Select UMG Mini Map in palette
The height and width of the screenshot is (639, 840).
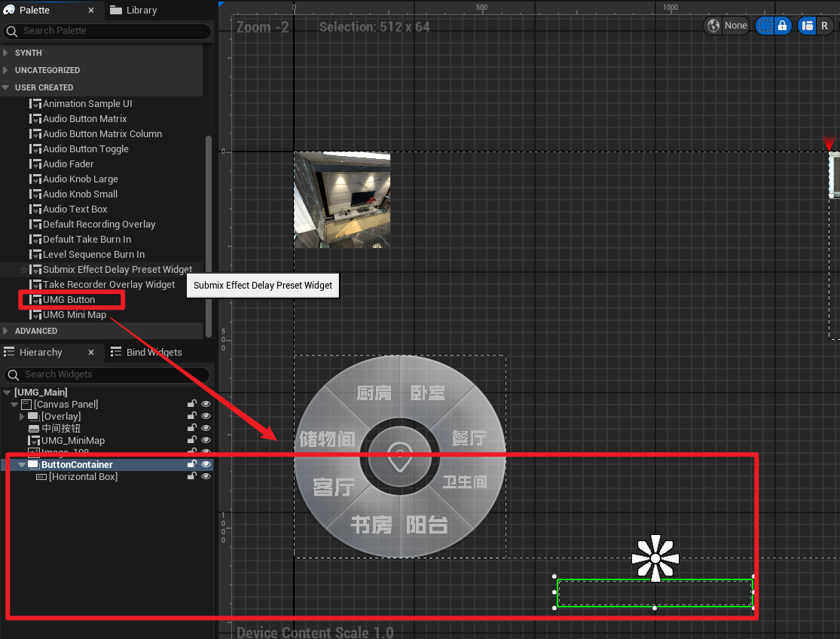[x=75, y=314]
